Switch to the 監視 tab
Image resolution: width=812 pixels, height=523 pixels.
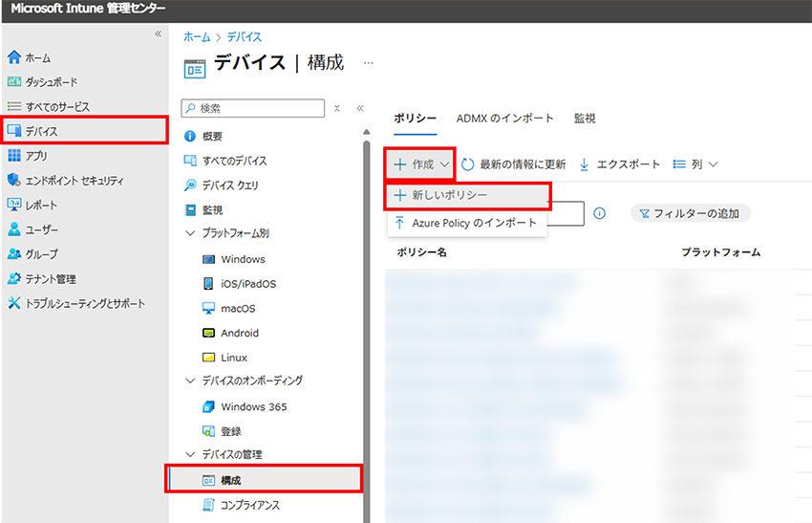pos(585,119)
